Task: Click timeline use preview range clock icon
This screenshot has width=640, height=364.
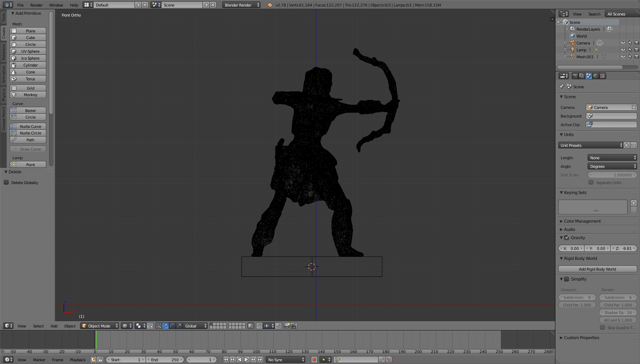Action: point(93,360)
